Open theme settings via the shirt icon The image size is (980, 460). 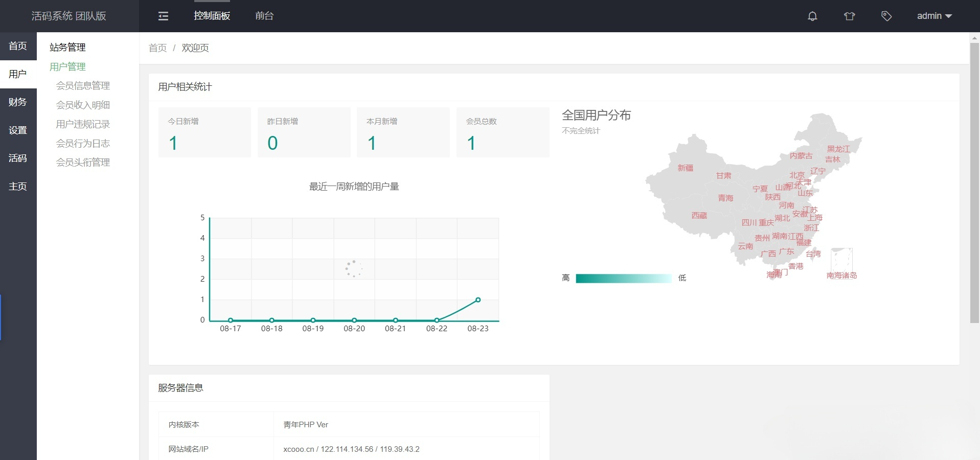[x=849, y=16]
